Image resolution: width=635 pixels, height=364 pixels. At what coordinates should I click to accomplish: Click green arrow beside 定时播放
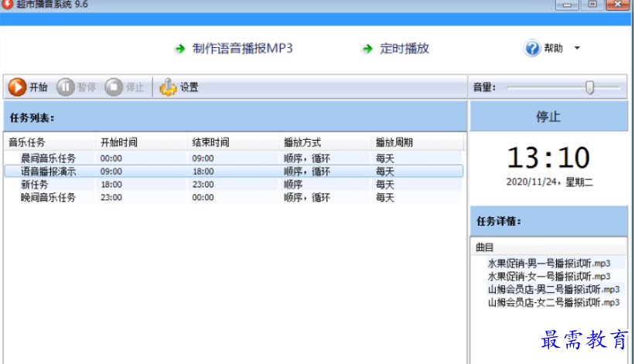[x=367, y=49]
